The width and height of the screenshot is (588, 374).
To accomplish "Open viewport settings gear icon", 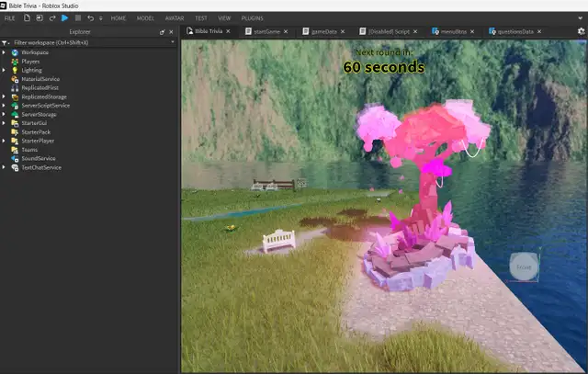I will click(581, 31).
